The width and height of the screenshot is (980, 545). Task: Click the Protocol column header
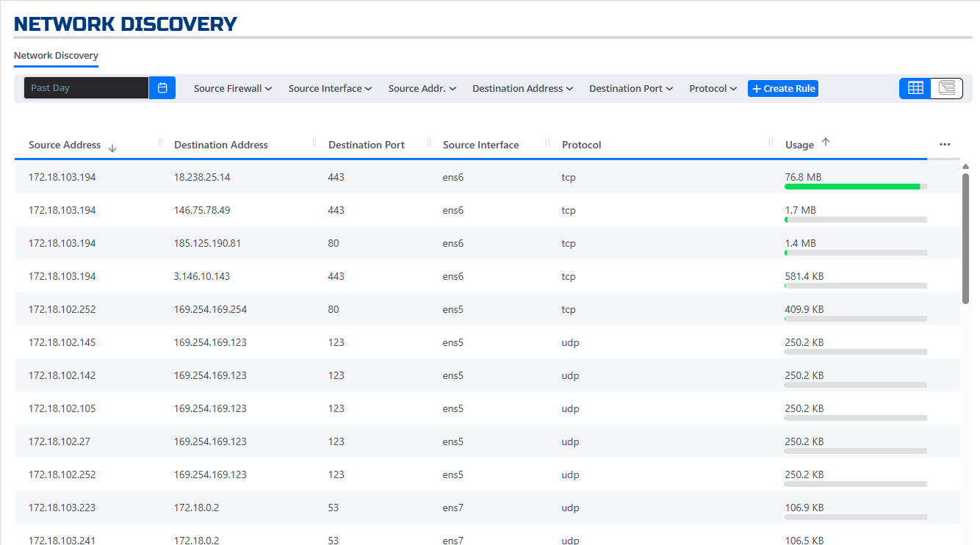(x=581, y=144)
